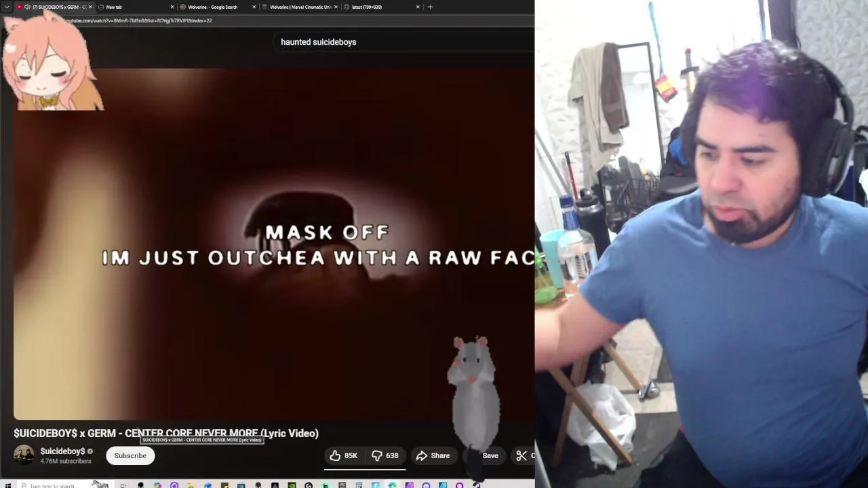Open the Clip scissors button
The width and height of the screenshot is (868, 488).
(x=523, y=455)
